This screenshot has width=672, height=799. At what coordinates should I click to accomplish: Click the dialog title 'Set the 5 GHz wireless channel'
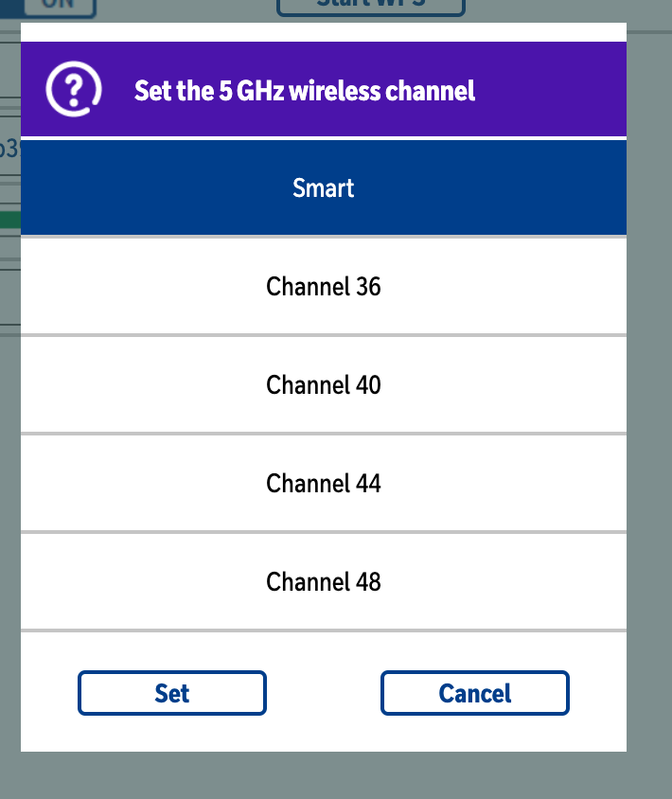click(x=305, y=91)
